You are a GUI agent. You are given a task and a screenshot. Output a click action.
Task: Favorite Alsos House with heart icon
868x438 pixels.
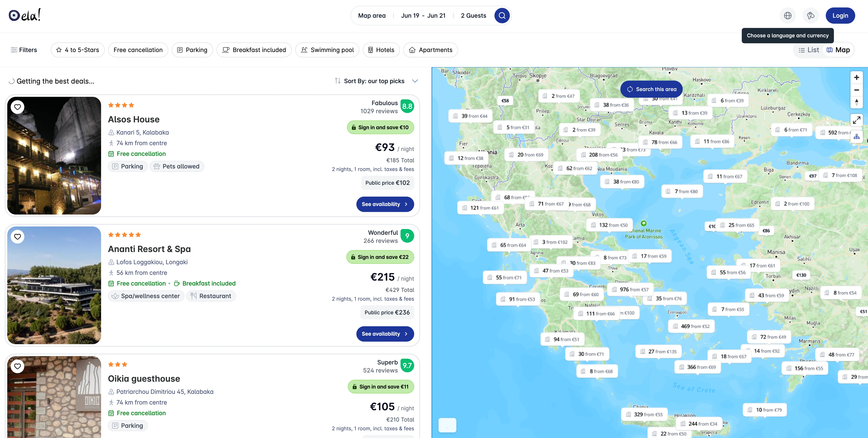coord(17,107)
